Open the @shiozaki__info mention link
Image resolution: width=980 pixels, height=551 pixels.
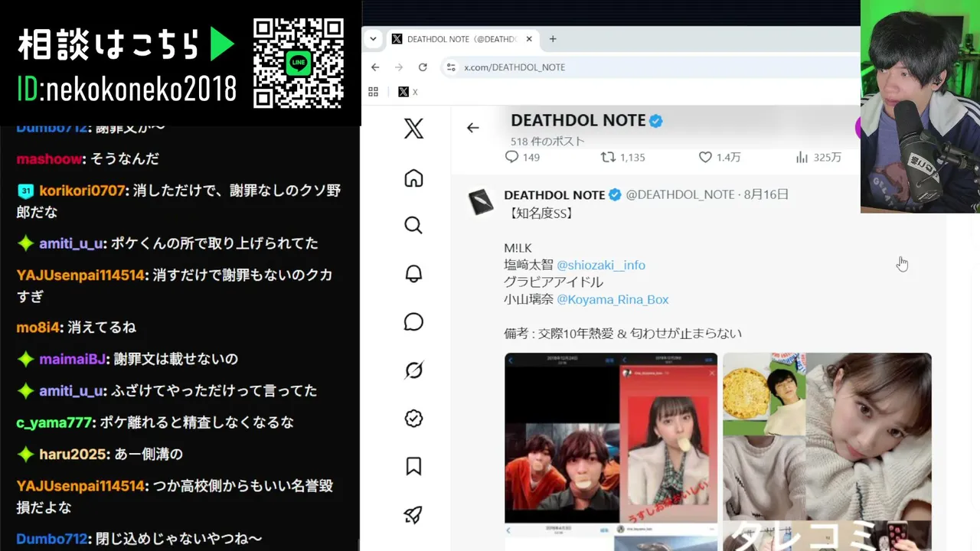tap(601, 265)
